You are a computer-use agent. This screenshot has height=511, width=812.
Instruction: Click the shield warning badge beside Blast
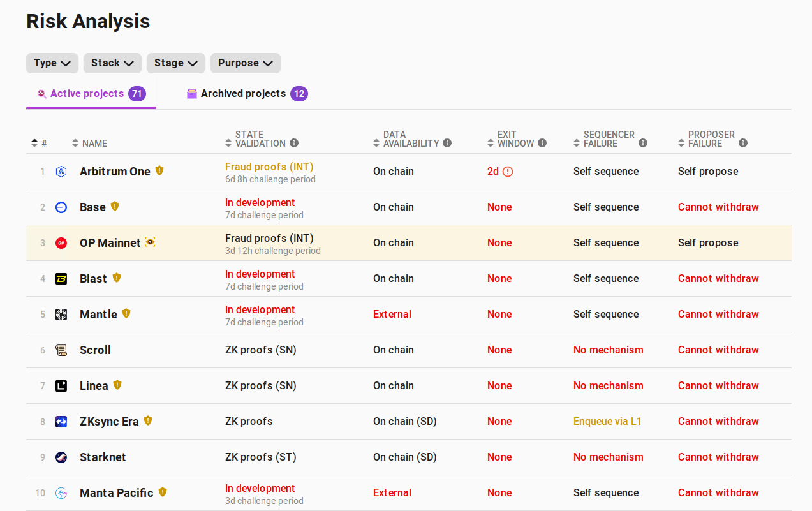[x=117, y=278]
